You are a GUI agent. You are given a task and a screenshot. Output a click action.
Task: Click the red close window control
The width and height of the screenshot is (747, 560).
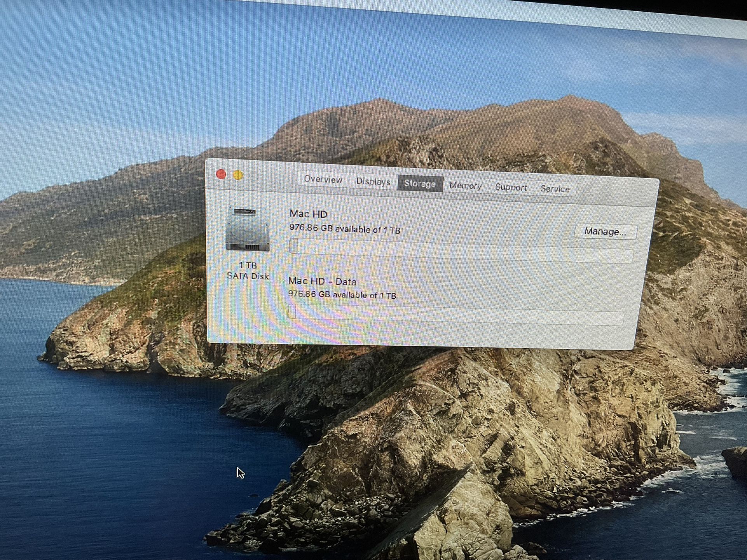pos(221,175)
